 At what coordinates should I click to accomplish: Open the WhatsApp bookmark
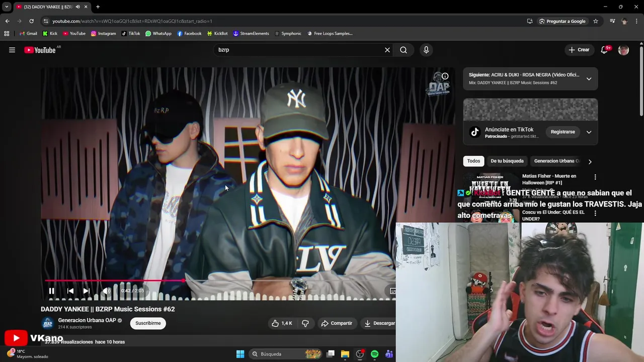pyautogui.click(x=158, y=34)
